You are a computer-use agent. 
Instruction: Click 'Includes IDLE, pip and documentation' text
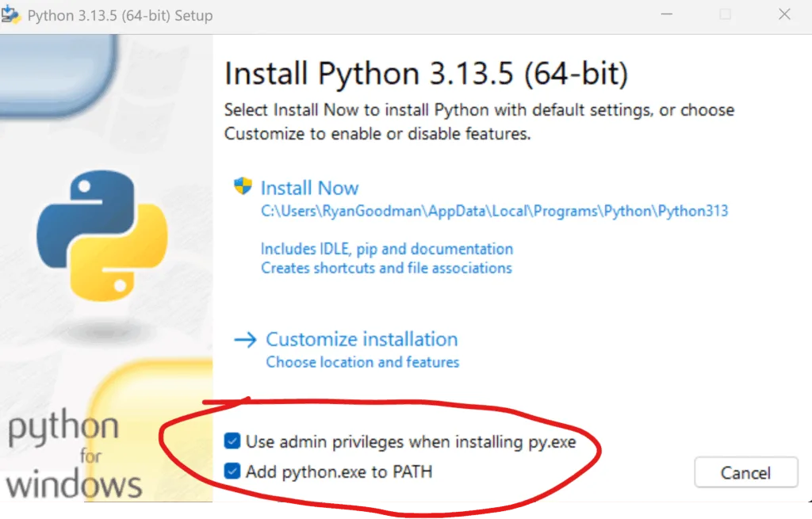pos(387,249)
